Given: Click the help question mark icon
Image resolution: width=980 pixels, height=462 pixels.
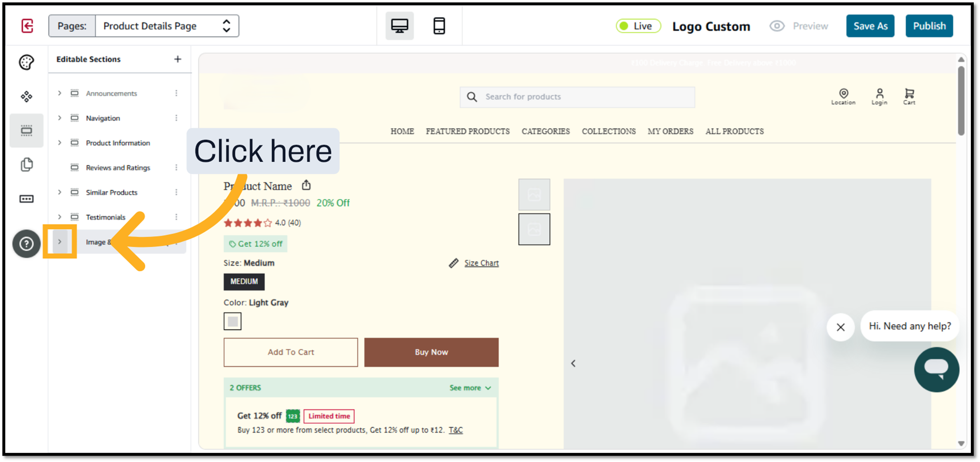Looking at the screenshot, I should 27,244.
